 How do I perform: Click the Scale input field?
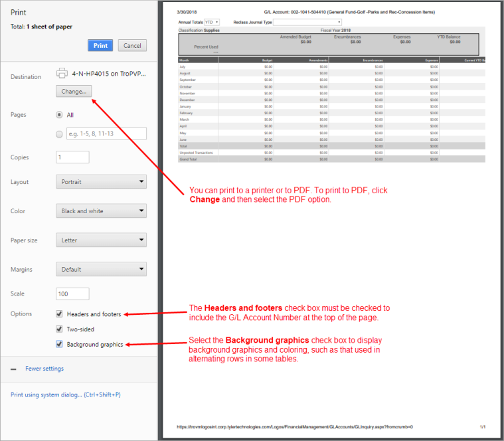tap(72, 294)
